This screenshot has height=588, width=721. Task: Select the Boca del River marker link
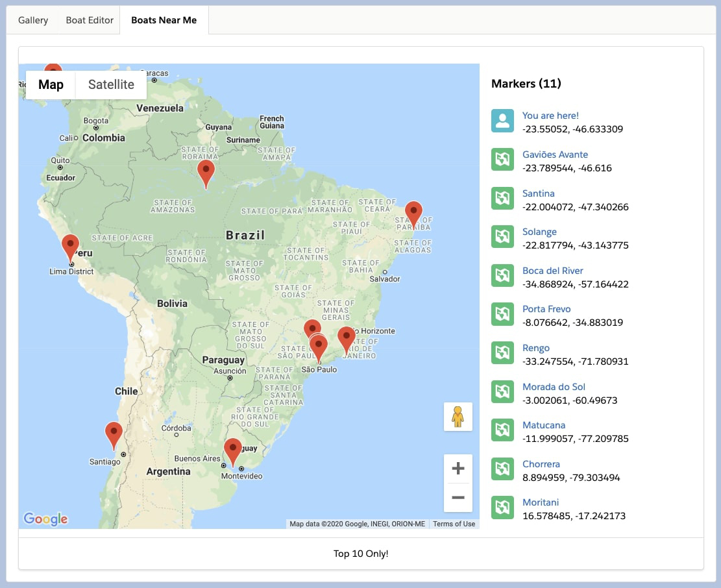coord(553,271)
